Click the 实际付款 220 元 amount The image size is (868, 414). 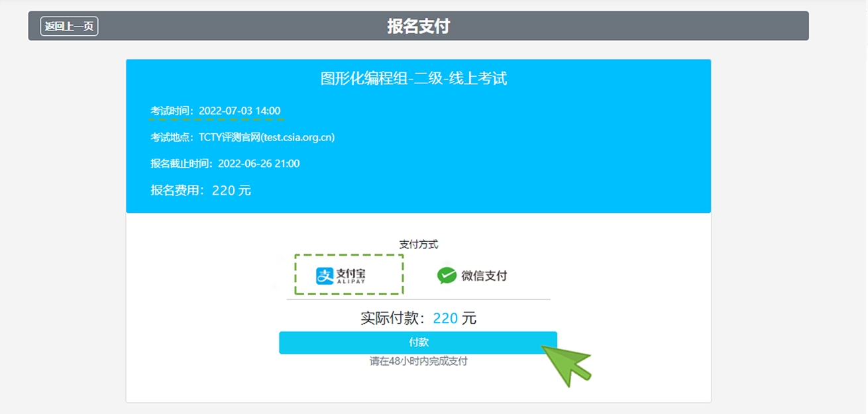(419, 319)
